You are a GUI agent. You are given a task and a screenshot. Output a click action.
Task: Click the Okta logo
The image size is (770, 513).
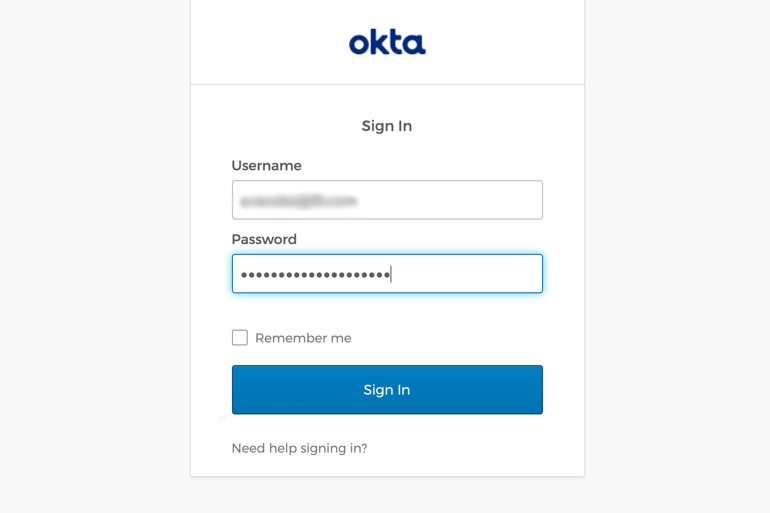[x=387, y=42]
